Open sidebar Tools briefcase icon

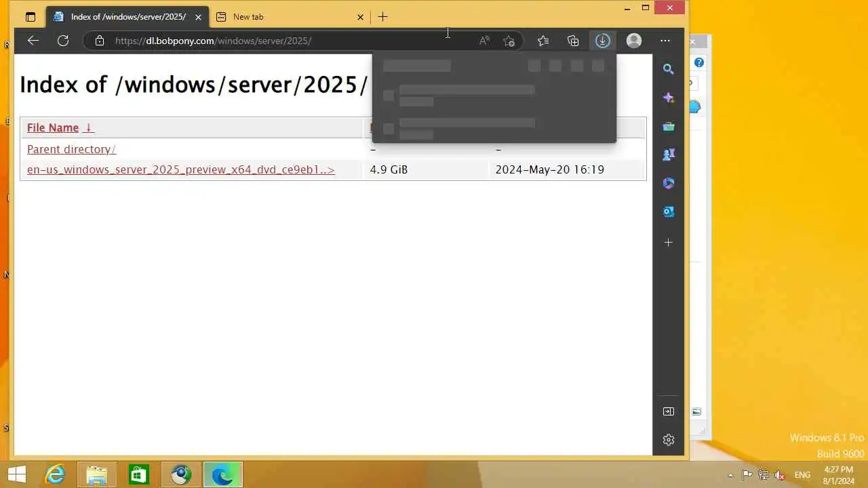click(669, 126)
